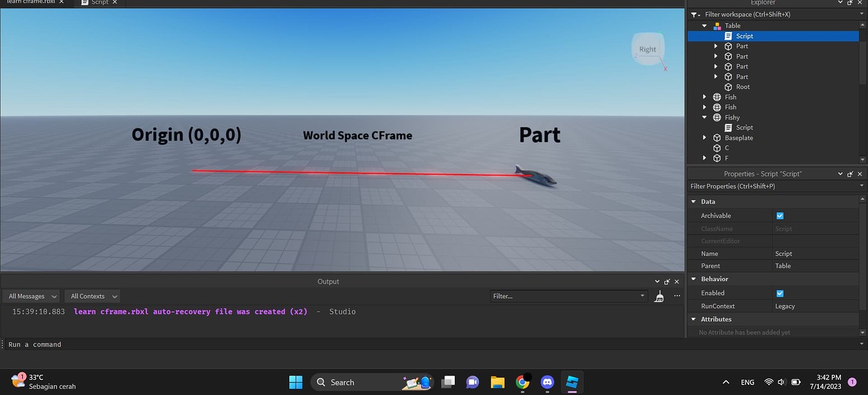Collapse the Attributes section in Properties
Screen dimensions: 868x395
(x=694, y=319)
